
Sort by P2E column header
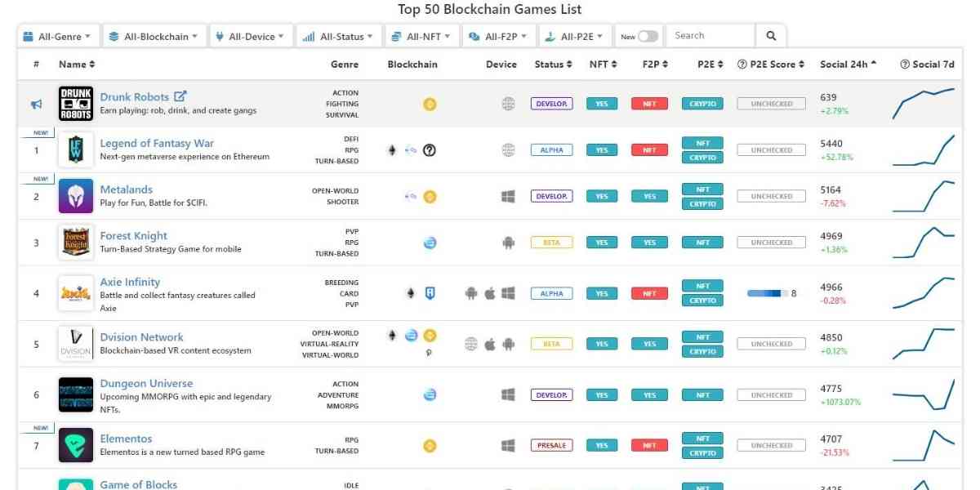pos(710,65)
